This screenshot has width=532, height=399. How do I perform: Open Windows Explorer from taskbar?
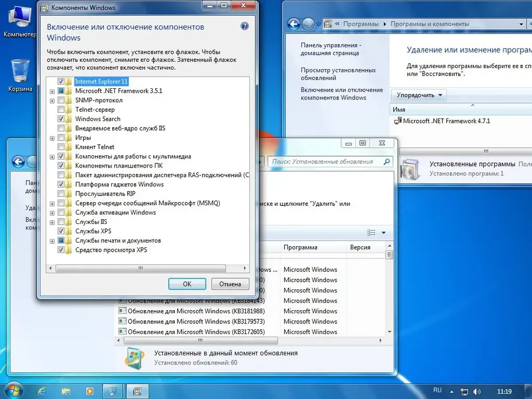[x=66, y=391]
